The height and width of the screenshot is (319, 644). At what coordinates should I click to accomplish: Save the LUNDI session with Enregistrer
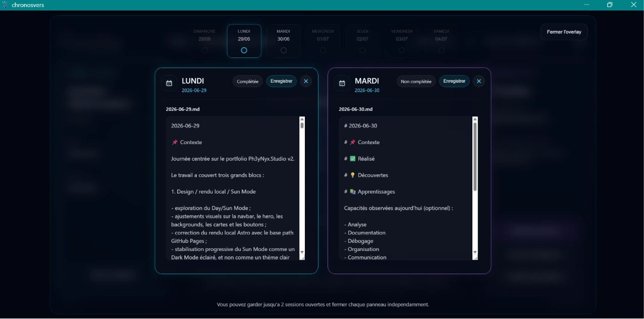[282, 81]
